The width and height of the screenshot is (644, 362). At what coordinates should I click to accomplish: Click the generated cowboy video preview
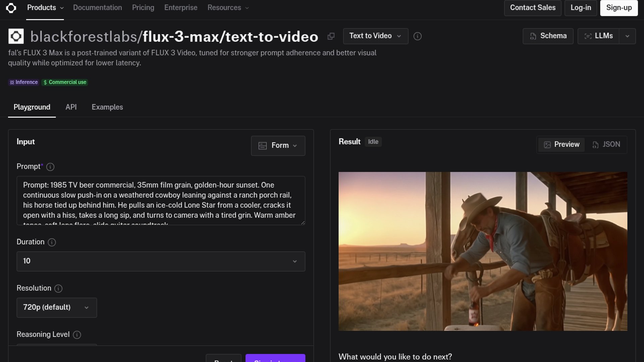(483, 251)
